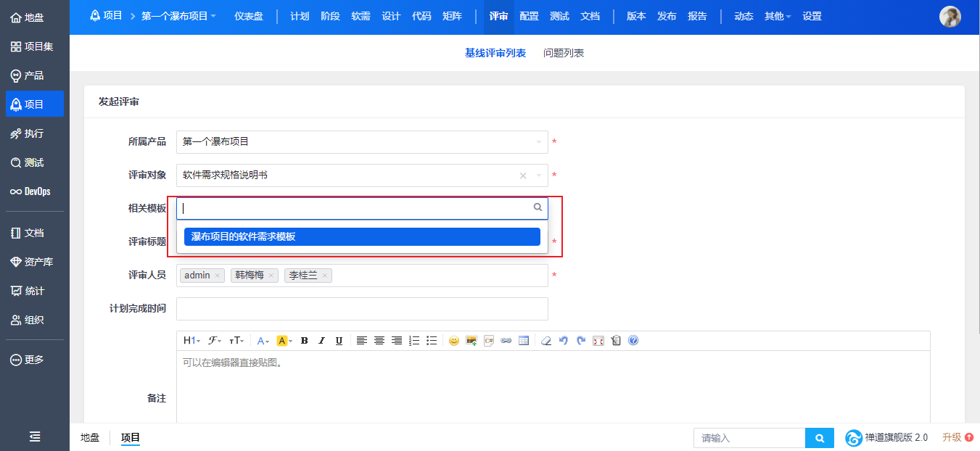Viewport: 980px width, 451px height.
Task: Click the 升级 upgrade link
Action: 957,437
